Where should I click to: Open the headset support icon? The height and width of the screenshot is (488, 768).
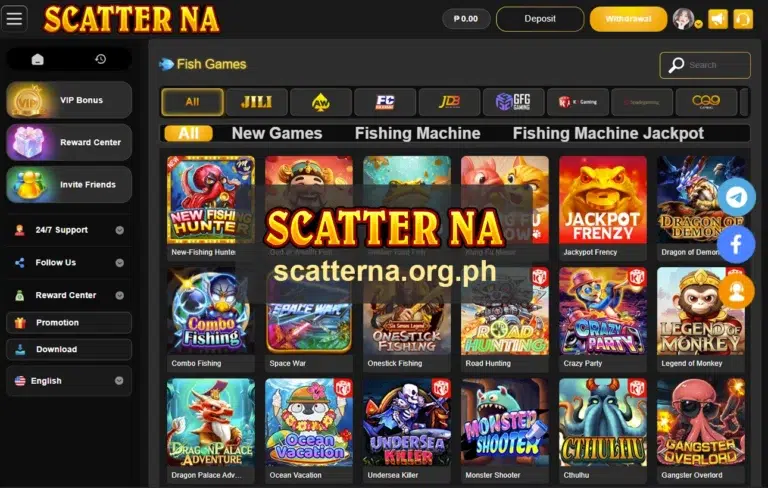pyautogui.click(x=743, y=19)
